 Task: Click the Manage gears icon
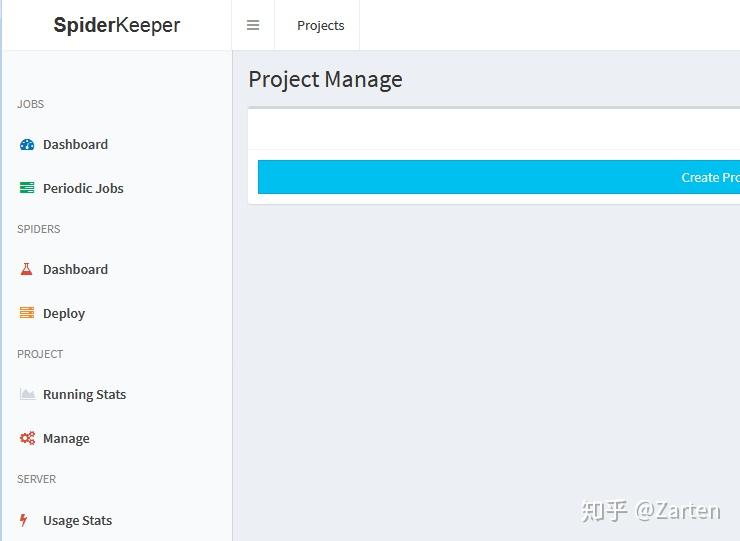[27, 438]
